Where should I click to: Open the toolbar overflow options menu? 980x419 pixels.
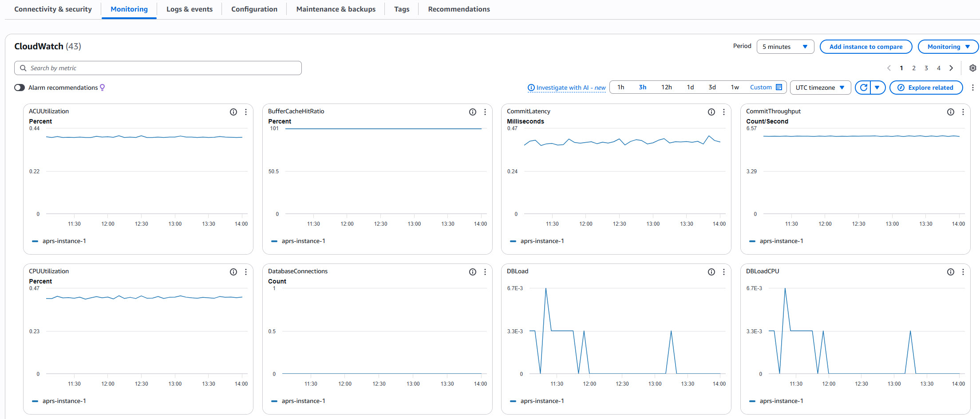(x=972, y=88)
